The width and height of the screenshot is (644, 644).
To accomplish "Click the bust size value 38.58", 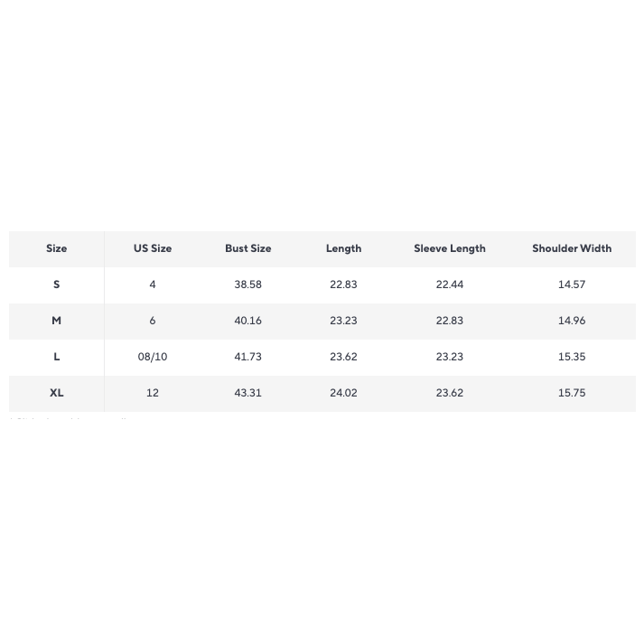I will (x=248, y=285).
